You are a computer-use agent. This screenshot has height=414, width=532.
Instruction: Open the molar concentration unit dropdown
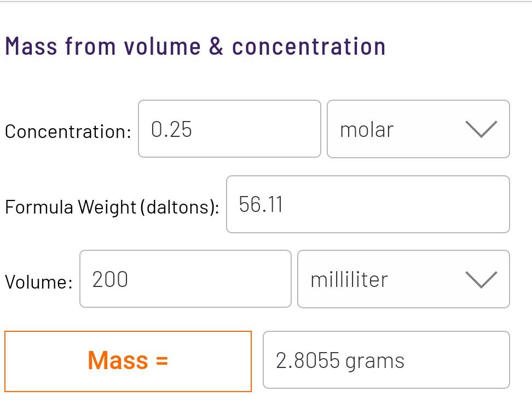(418, 129)
